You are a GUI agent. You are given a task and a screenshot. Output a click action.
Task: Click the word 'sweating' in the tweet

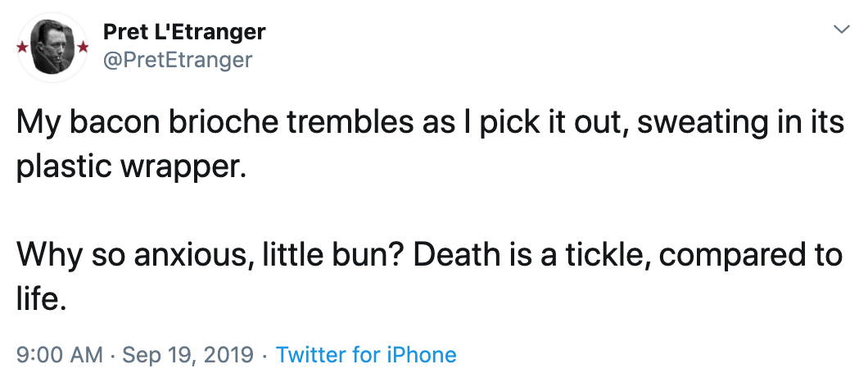702,122
